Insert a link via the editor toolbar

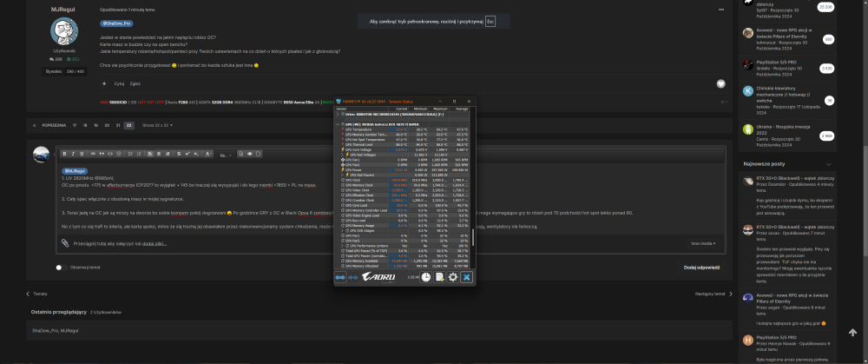coord(93,154)
